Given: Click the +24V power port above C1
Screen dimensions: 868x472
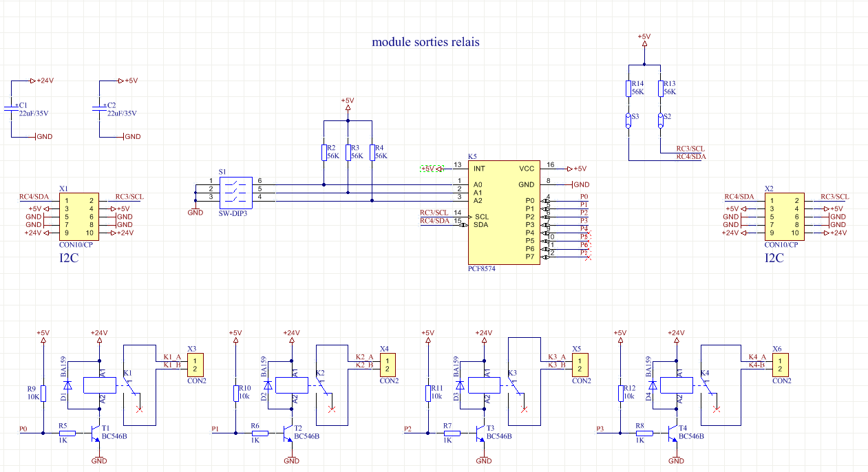Looking at the screenshot, I should coord(41,81).
